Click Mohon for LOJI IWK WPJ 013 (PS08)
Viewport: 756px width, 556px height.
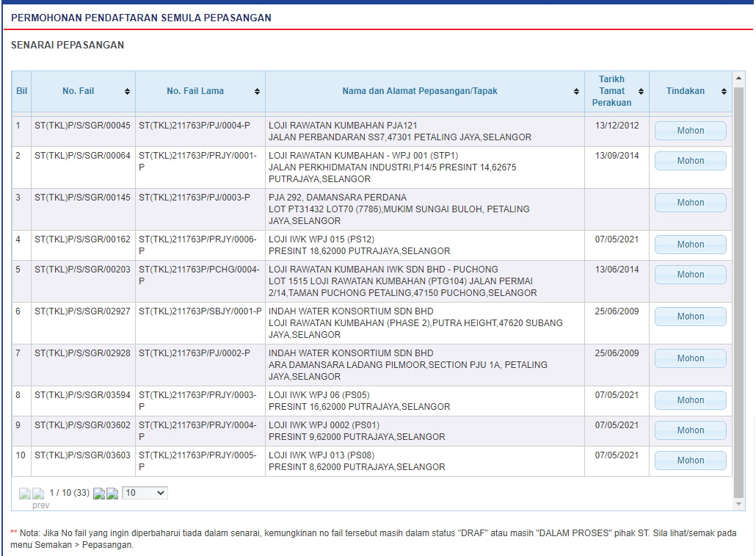[x=691, y=461]
